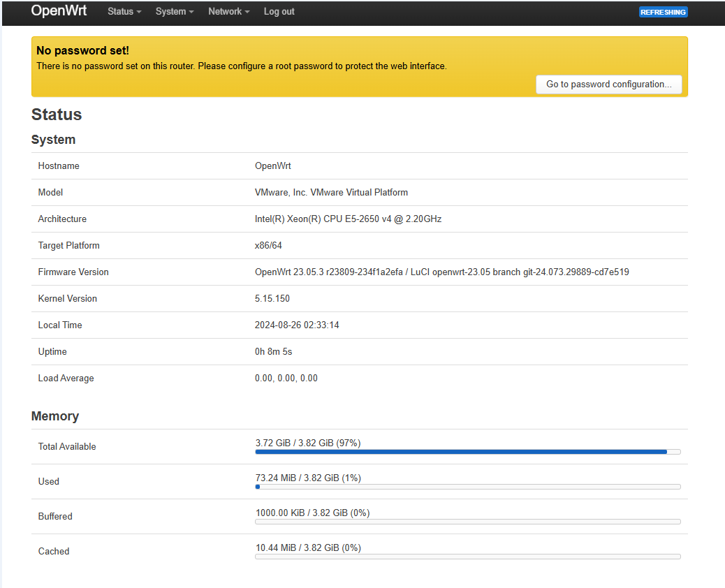Screen dimensions: 725x588
Task: Select the Hostname value OpenWrt
Action: tap(272, 166)
